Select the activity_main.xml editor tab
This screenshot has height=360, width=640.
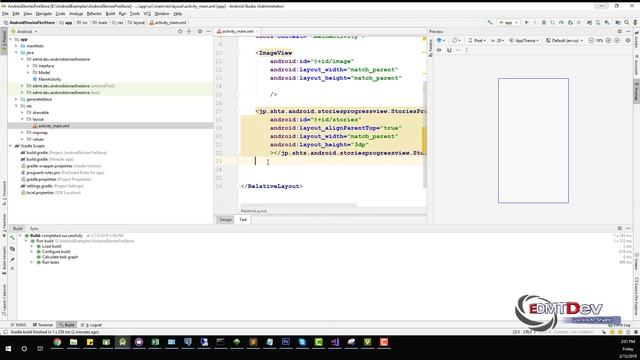point(238,31)
